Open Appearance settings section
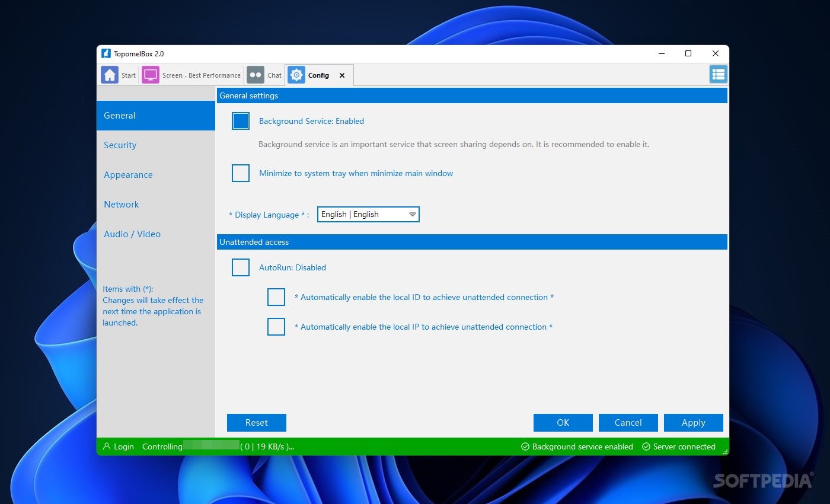Image resolution: width=830 pixels, height=504 pixels. pos(156,175)
